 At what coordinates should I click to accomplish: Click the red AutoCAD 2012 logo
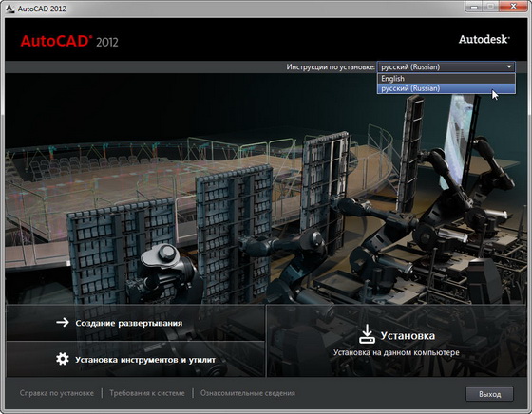pyautogui.click(x=69, y=41)
